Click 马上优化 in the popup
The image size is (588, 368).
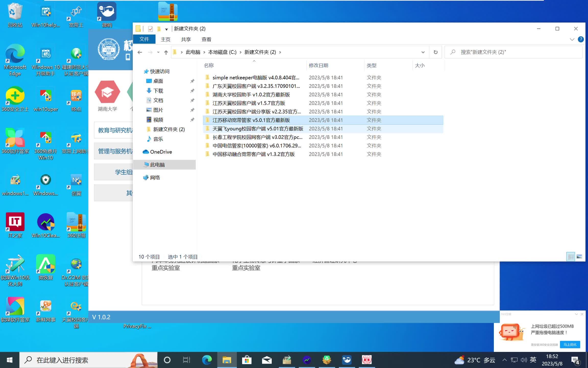point(570,344)
